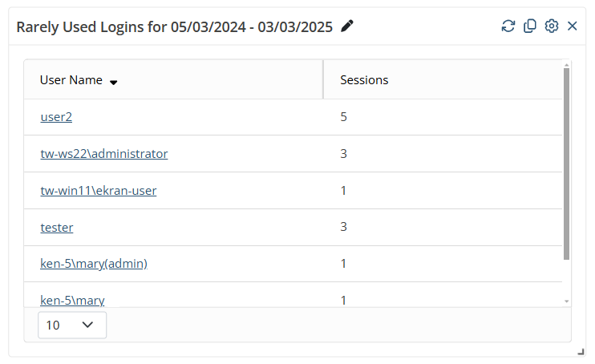Open the tw-ws22\administrator user link
This screenshot has height=364, width=595.
104,154
